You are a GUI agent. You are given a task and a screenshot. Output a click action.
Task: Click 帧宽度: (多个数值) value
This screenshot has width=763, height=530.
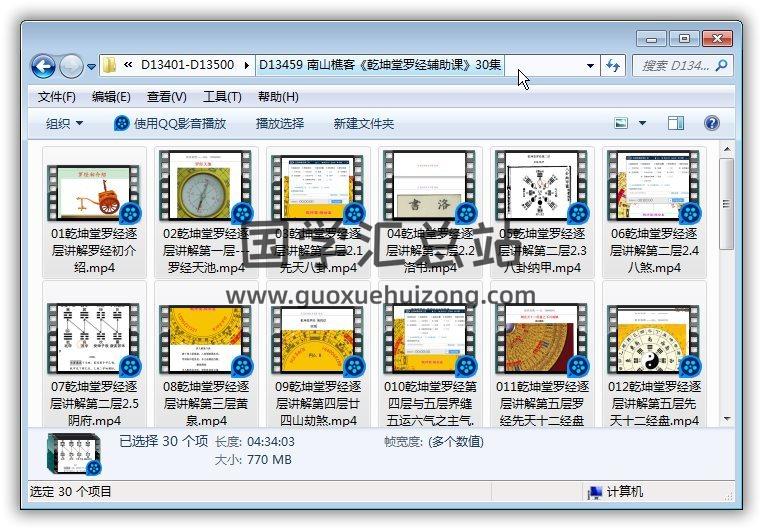click(x=455, y=442)
